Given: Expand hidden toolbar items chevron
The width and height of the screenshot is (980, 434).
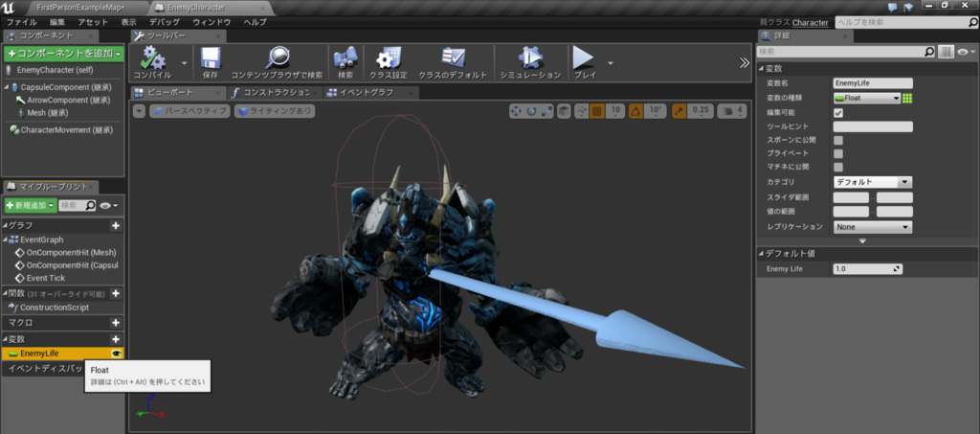Looking at the screenshot, I should pos(744,62).
